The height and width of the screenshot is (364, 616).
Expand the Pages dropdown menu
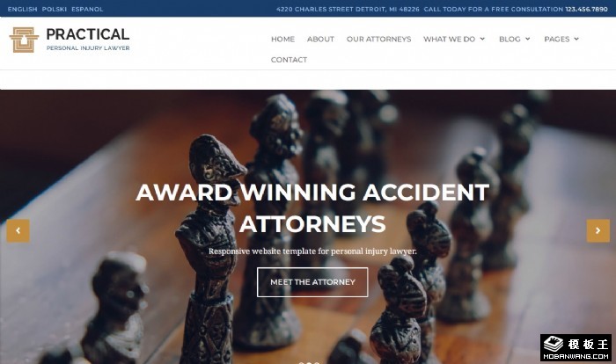pyautogui.click(x=561, y=39)
